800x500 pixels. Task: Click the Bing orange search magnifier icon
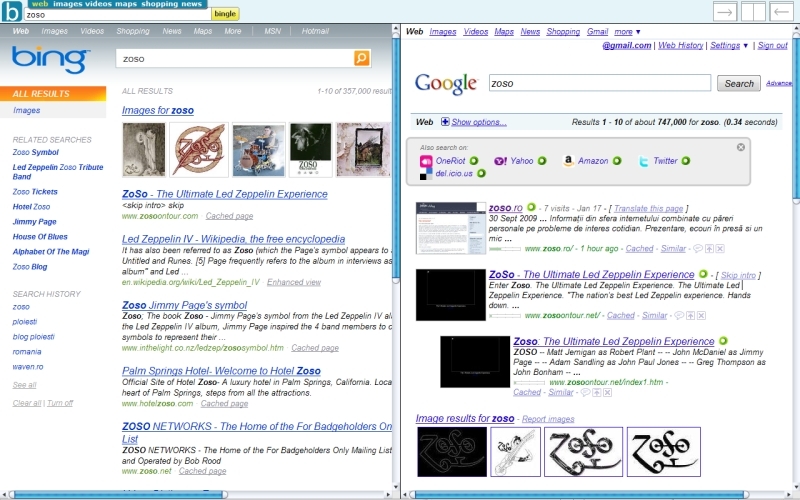pyautogui.click(x=361, y=59)
